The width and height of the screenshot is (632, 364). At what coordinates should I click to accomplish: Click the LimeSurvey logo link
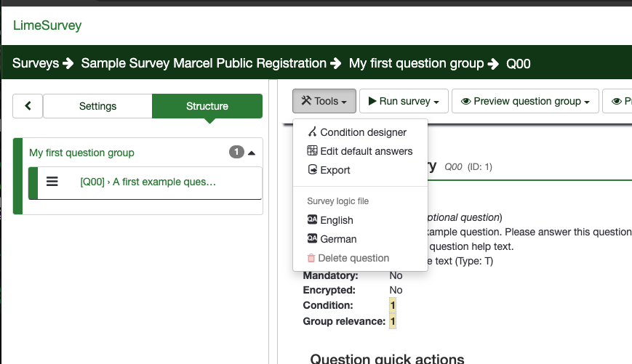[47, 25]
